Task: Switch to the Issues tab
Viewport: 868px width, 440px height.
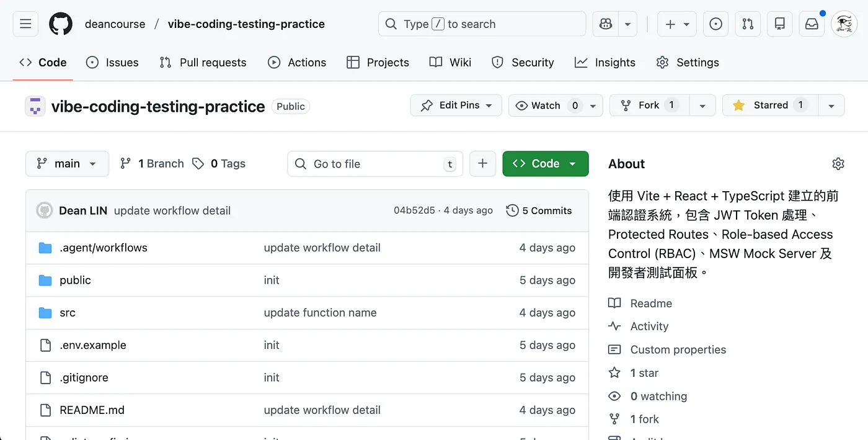Action: tap(112, 62)
